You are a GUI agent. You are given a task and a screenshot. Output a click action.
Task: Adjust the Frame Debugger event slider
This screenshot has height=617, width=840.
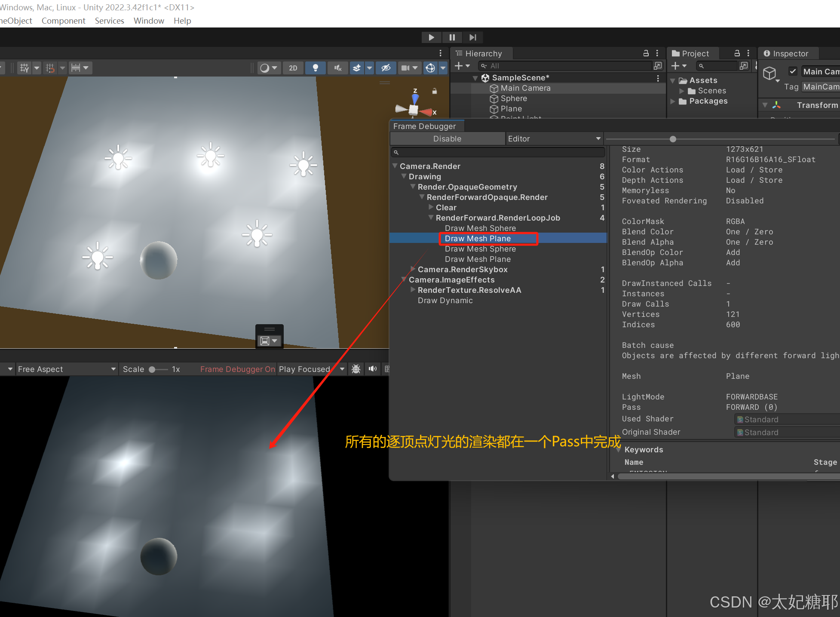[673, 139]
